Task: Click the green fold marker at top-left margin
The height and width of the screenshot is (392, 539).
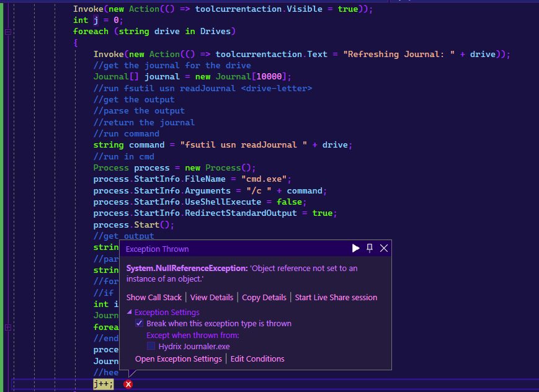Action: click(7, 31)
